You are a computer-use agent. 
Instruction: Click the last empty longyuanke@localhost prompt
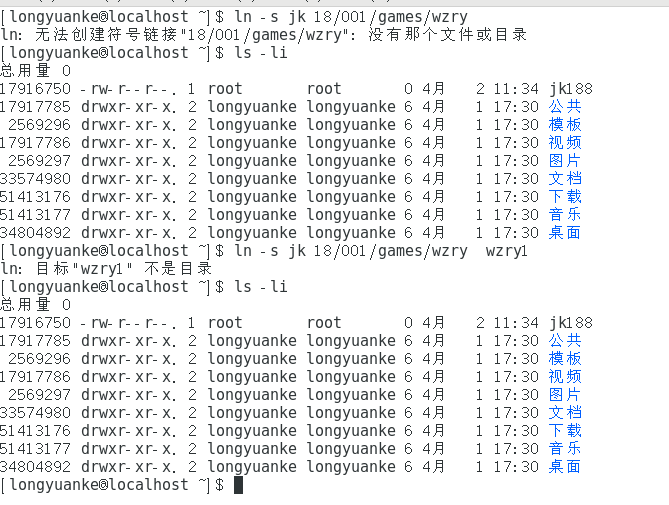(x=112, y=485)
